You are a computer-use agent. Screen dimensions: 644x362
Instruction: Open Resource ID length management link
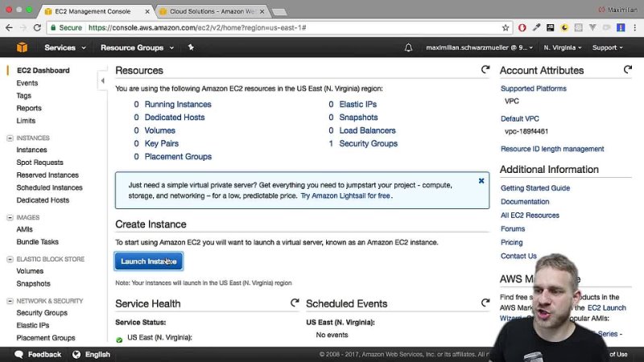pyautogui.click(x=552, y=149)
